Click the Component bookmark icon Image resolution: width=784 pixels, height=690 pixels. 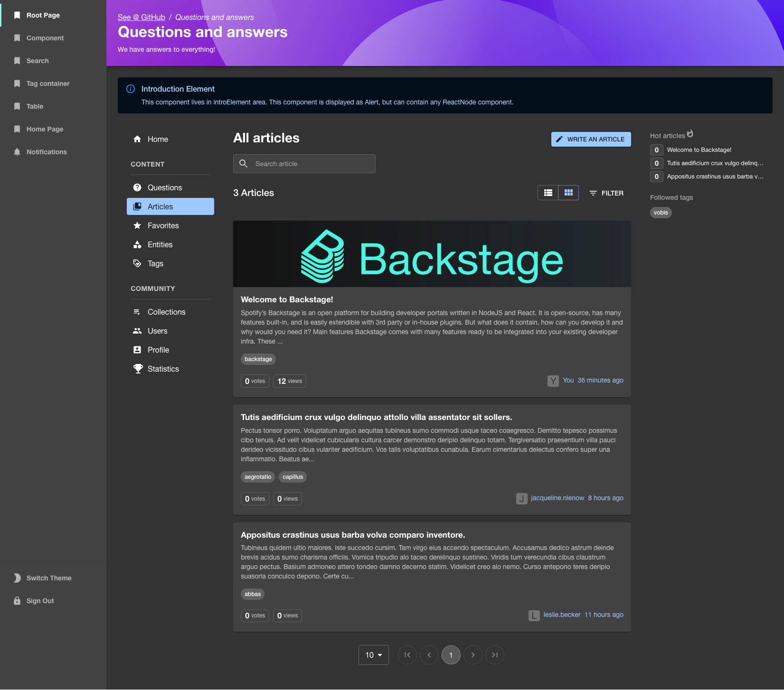(17, 38)
